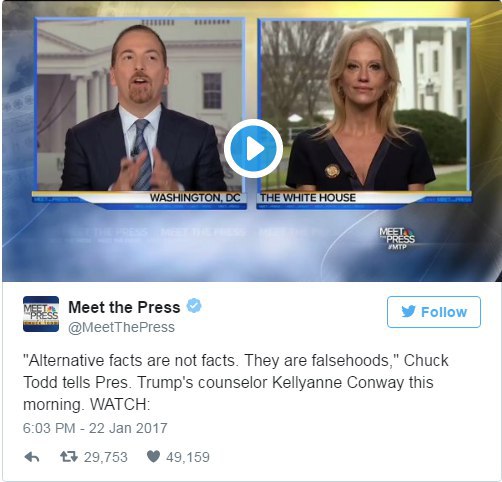Click the 29,753 retweet count
This screenshot has width=502, height=482.
coord(106,457)
